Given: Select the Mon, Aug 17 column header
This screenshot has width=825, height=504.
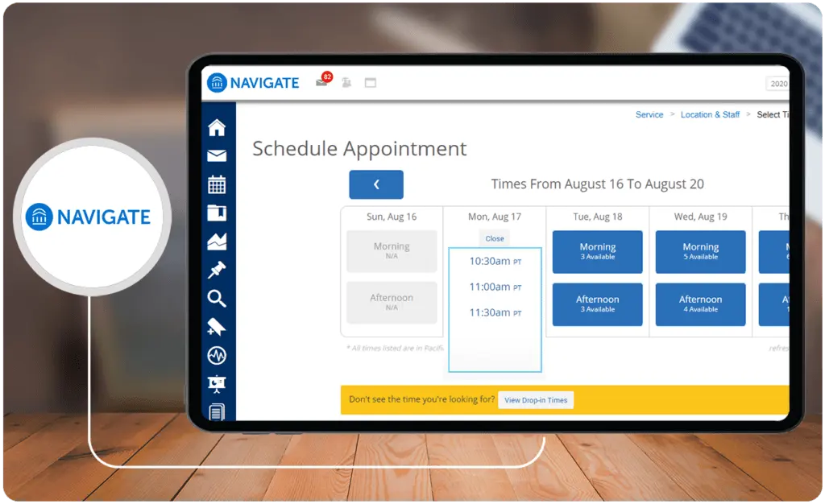Looking at the screenshot, I should click(495, 217).
